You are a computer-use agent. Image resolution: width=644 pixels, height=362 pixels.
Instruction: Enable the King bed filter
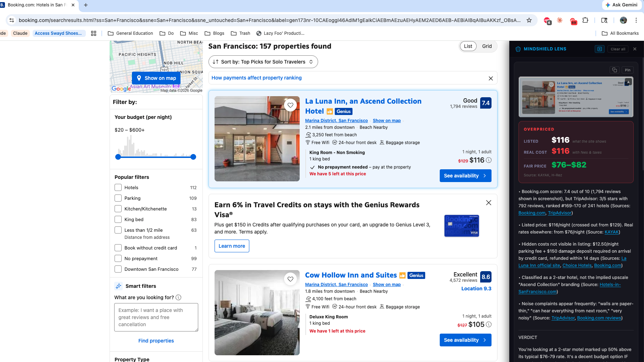coord(118,219)
